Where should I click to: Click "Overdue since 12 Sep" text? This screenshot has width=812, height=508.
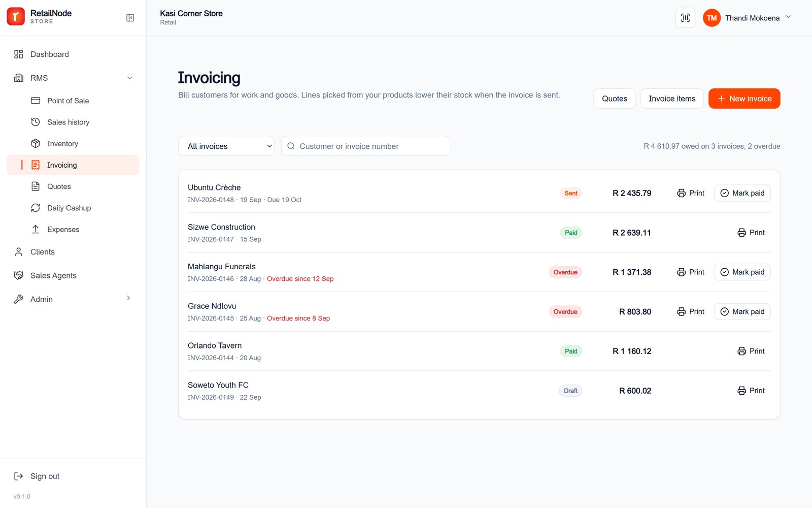(x=300, y=279)
